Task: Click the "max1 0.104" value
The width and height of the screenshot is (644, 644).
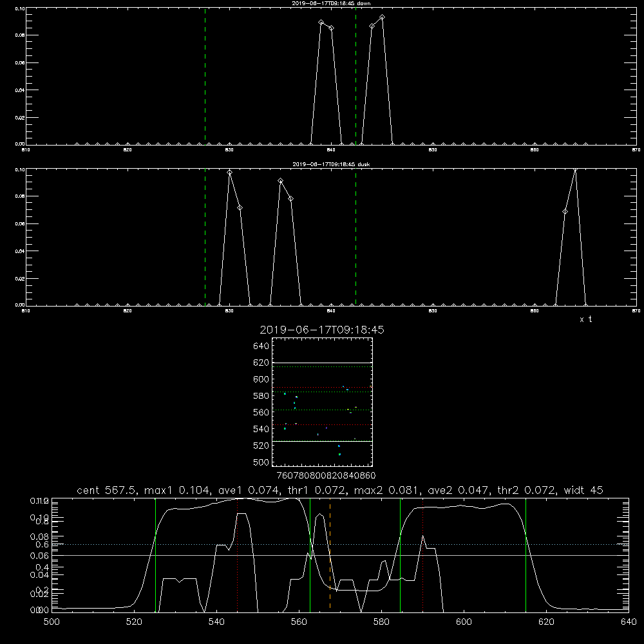Action: tap(178, 490)
